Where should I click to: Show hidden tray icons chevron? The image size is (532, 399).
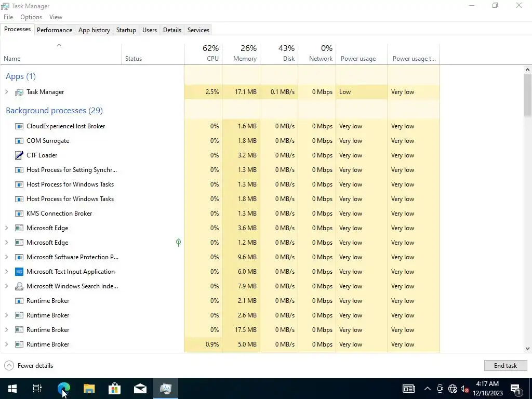[x=428, y=389]
